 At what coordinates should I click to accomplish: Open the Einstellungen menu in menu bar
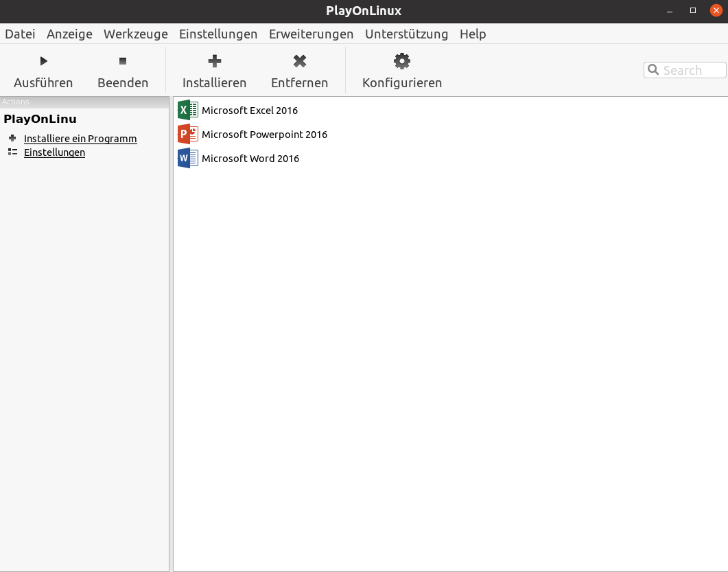coord(218,34)
